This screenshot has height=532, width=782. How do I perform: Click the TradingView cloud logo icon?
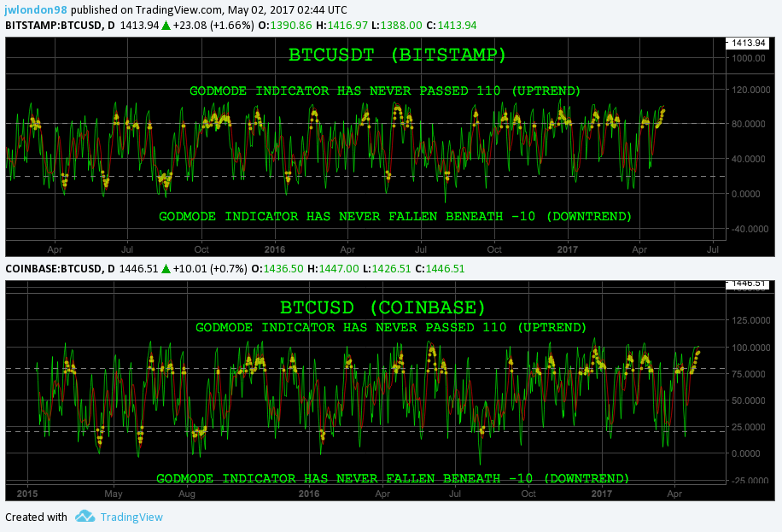[85, 517]
